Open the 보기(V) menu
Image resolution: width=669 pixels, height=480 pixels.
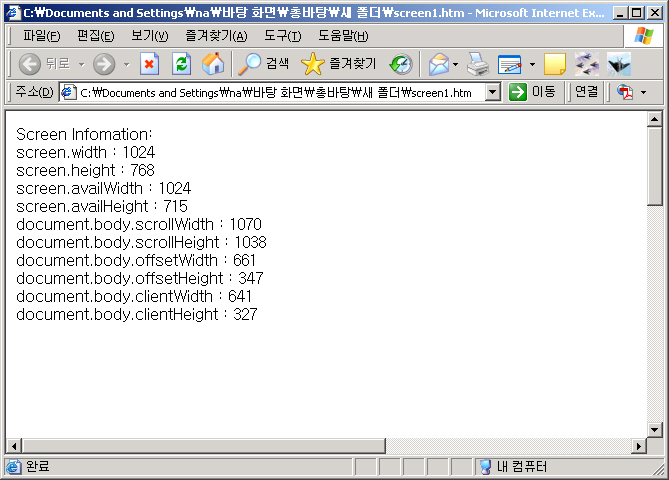tap(150, 36)
